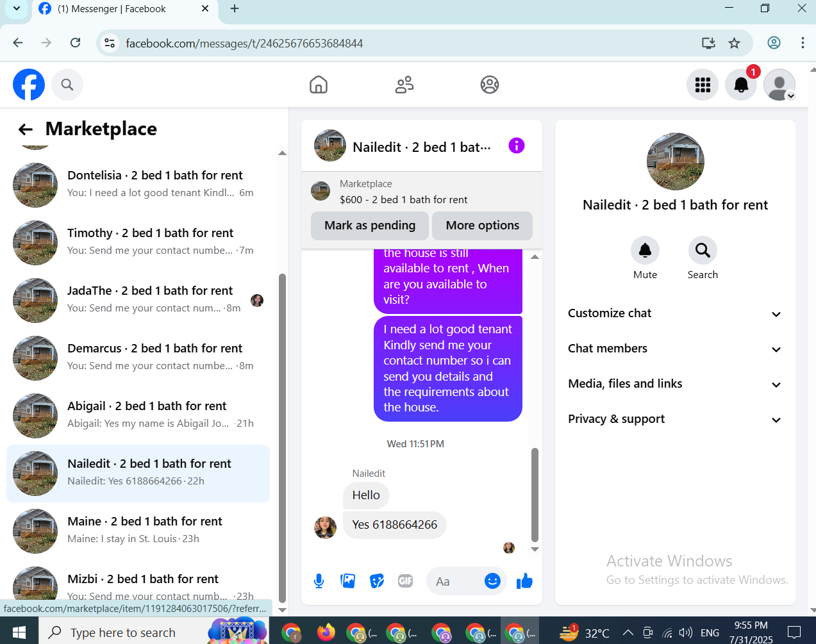
Task: Open the conversation information icon
Action: pyautogui.click(x=516, y=146)
